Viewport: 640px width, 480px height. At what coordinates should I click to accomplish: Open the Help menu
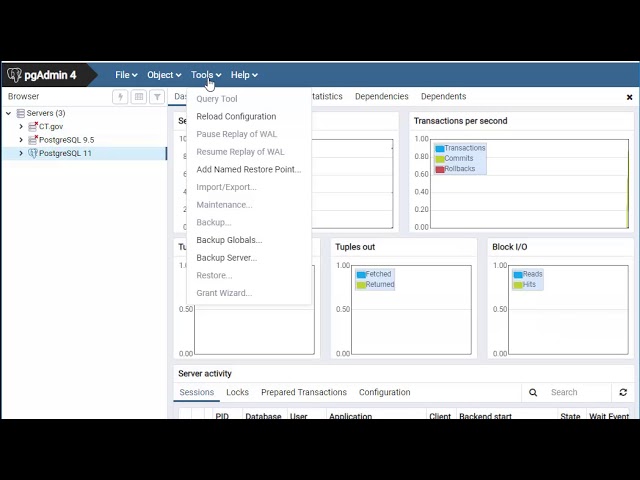(x=244, y=75)
